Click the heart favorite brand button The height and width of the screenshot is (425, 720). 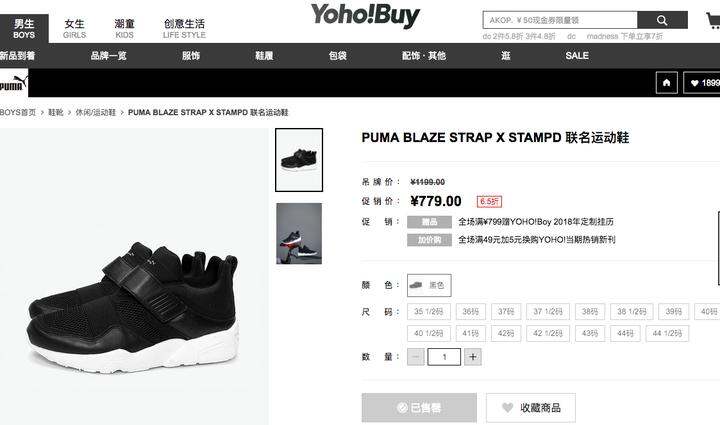pos(702,83)
